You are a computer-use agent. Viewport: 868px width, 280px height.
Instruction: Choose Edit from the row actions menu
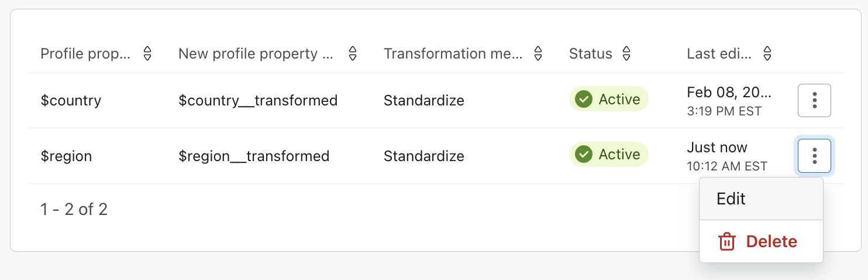731,199
